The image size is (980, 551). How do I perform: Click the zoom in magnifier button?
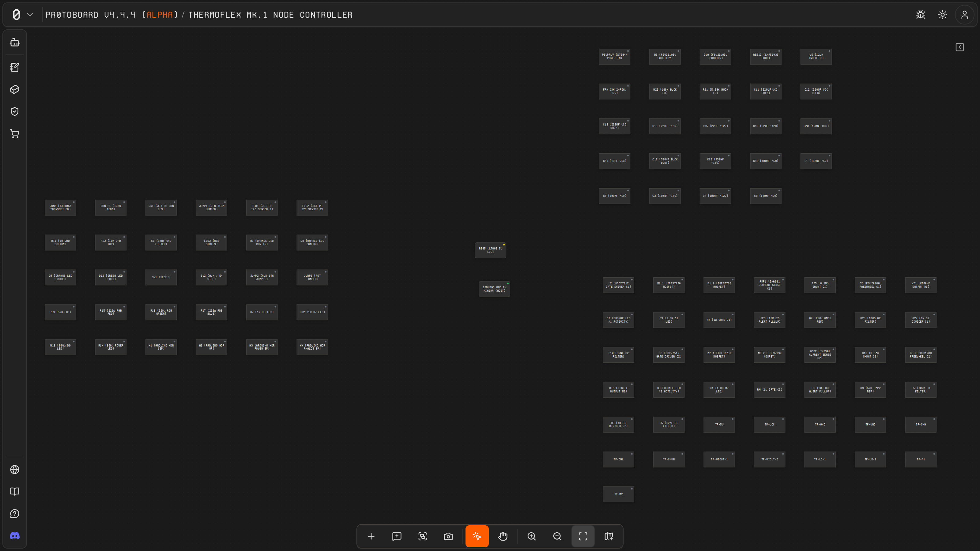pyautogui.click(x=531, y=536)
